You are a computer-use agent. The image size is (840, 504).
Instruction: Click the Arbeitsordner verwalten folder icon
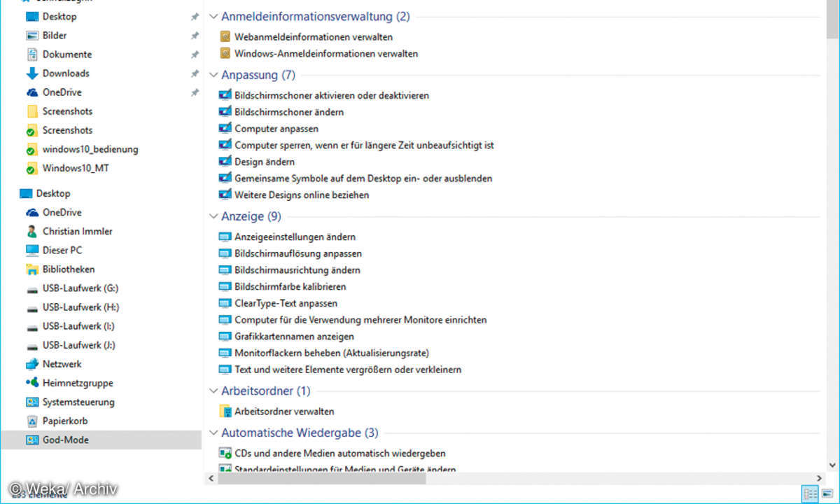click(225, 412)
